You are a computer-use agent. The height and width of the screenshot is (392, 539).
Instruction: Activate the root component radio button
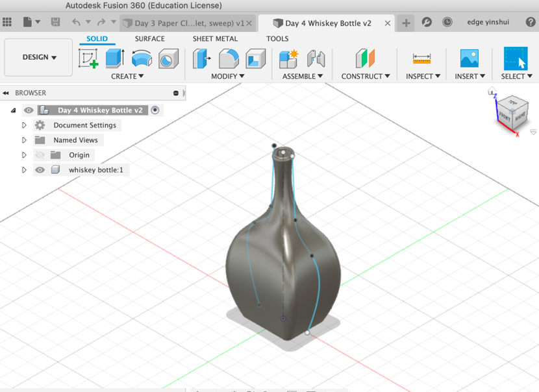pos(155,110)
